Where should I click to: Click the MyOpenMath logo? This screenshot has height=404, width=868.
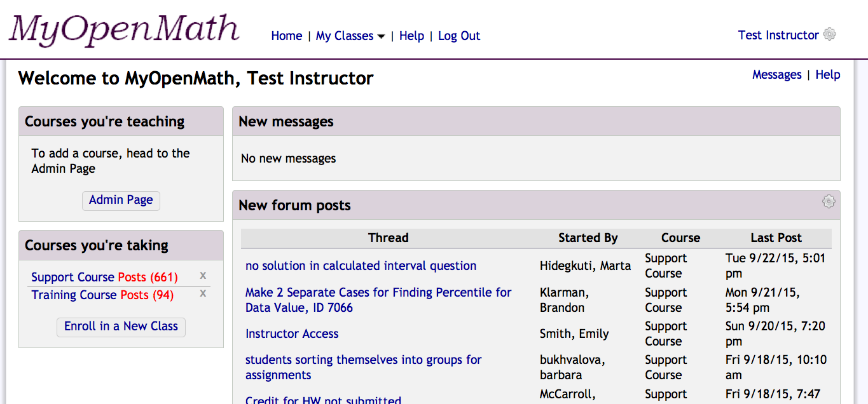(124, 29)
